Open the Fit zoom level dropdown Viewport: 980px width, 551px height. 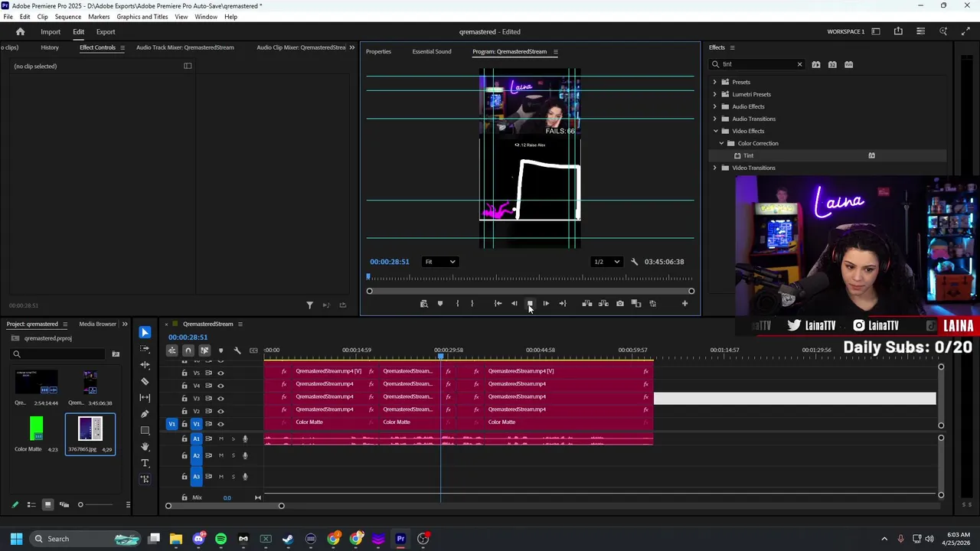pos(440,262)
